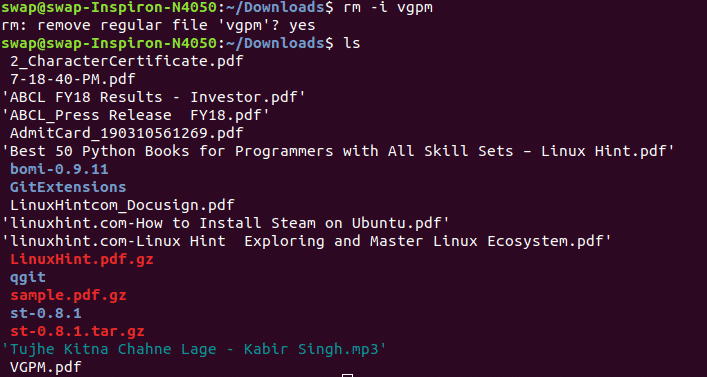
Task: Select 2_CharacterCertificate.pdf filename
Action: 127,62
